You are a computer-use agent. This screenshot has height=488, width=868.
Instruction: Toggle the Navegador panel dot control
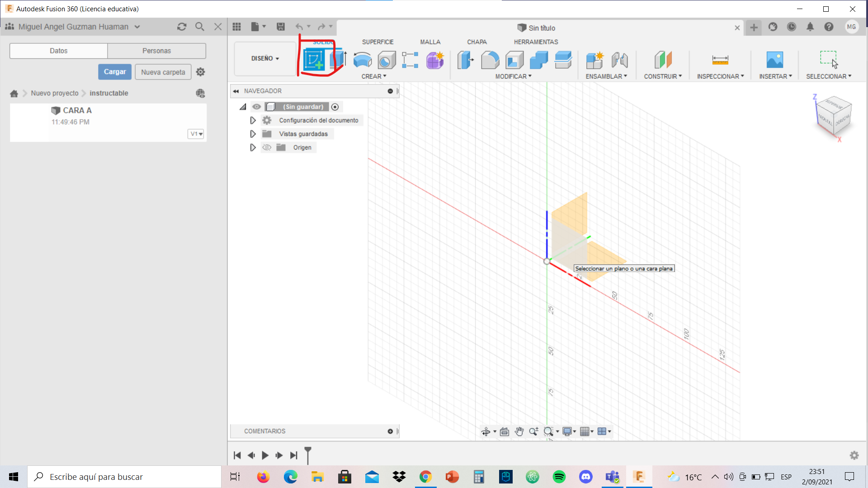pos(390,91)
